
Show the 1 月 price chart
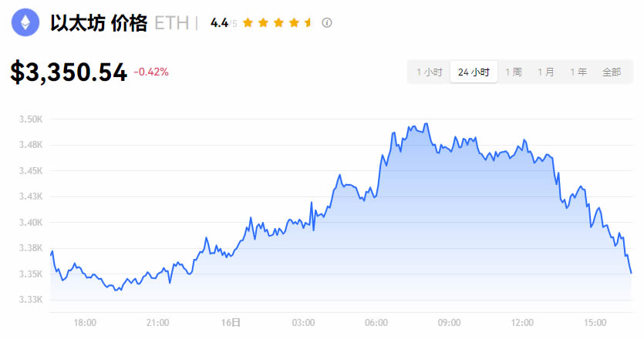tap(546, 72)
